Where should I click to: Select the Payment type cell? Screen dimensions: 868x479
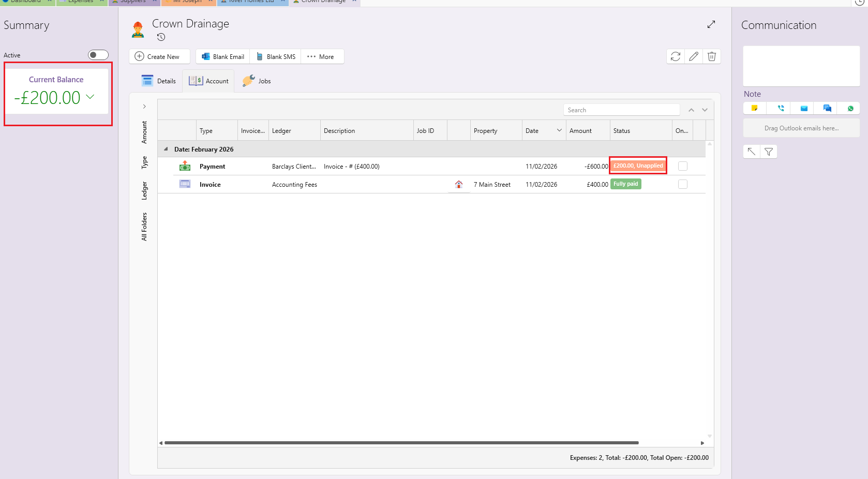coord(213,167)
